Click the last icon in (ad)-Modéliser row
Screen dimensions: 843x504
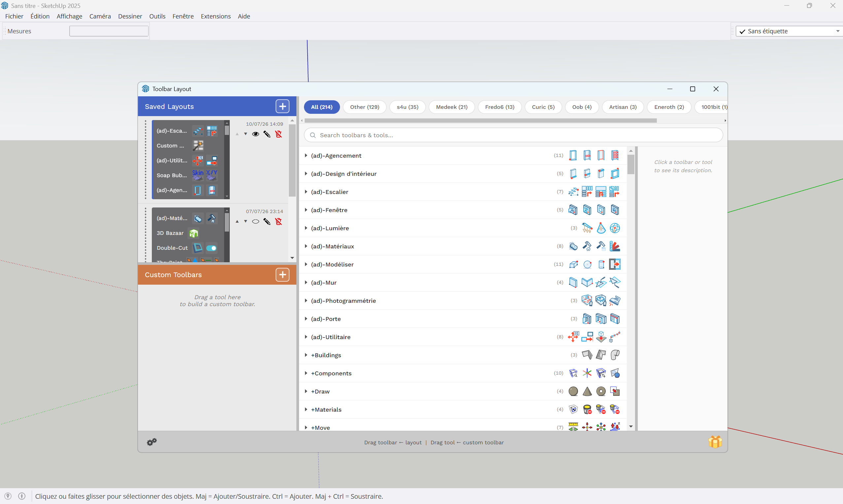click(614, 264)
